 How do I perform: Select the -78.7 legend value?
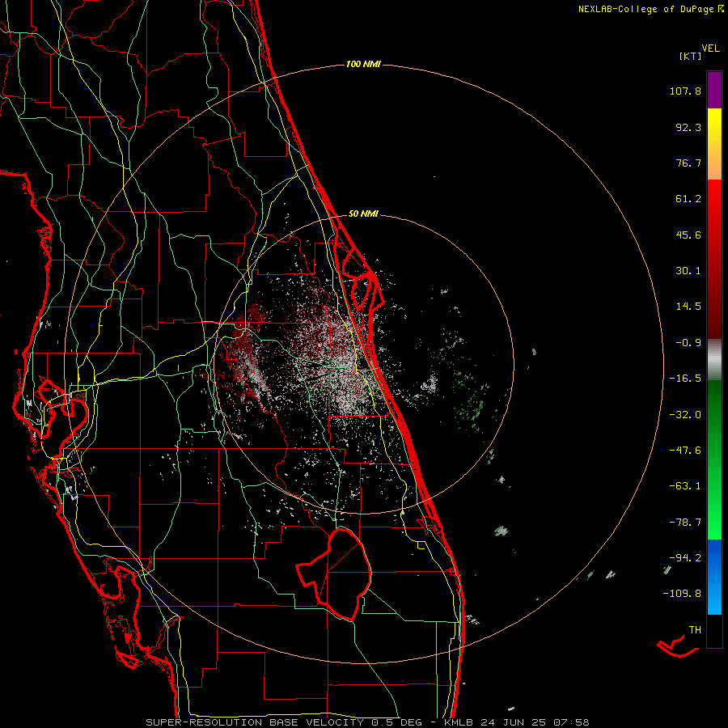(x=685, y=523)
